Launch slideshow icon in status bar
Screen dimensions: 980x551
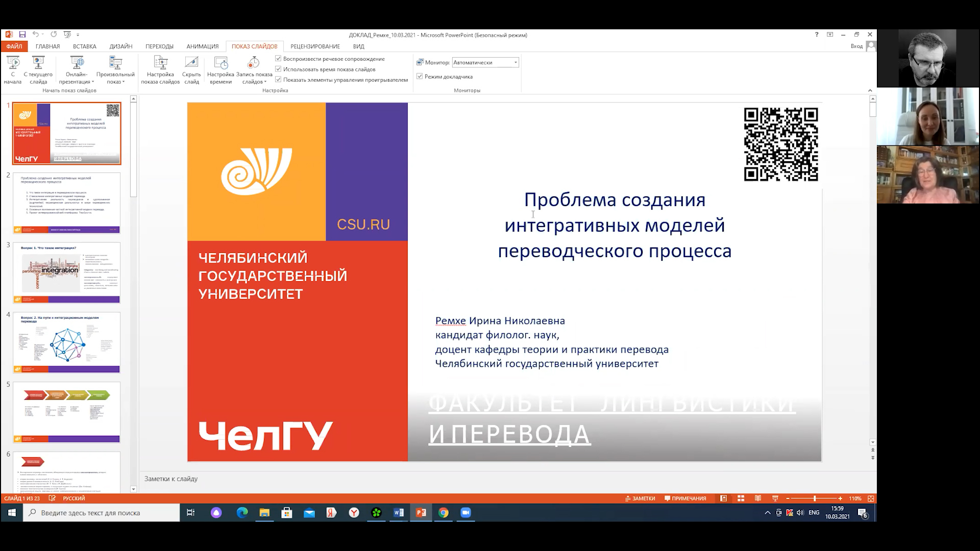(775, 498)
